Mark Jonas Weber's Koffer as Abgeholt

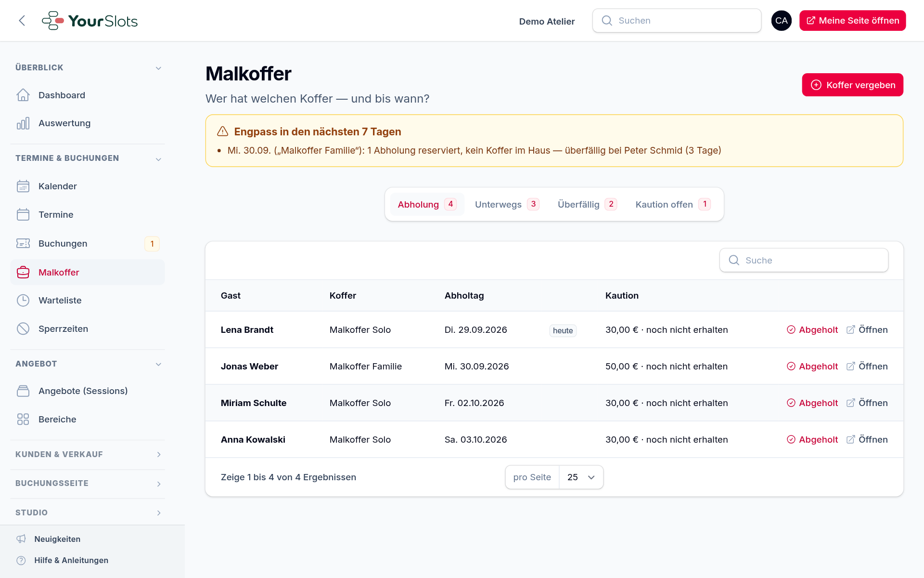click(x=812, y=367)
